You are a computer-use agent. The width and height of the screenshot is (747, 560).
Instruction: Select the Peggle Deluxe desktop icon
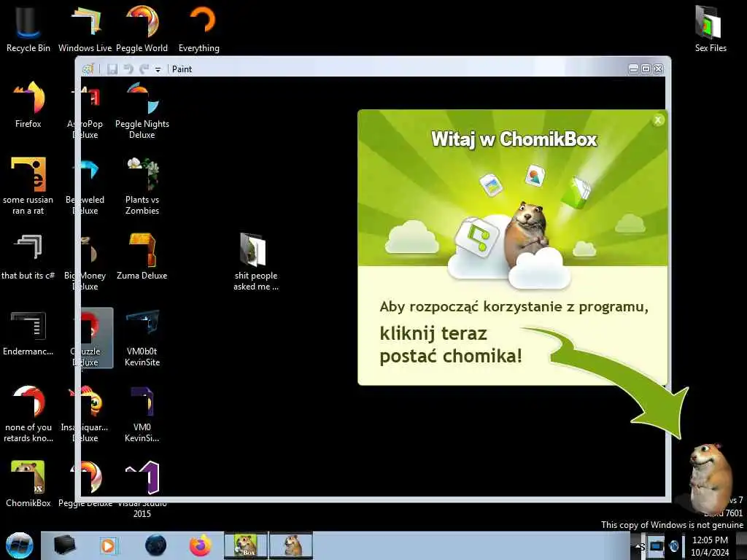(x=86, y=483)
